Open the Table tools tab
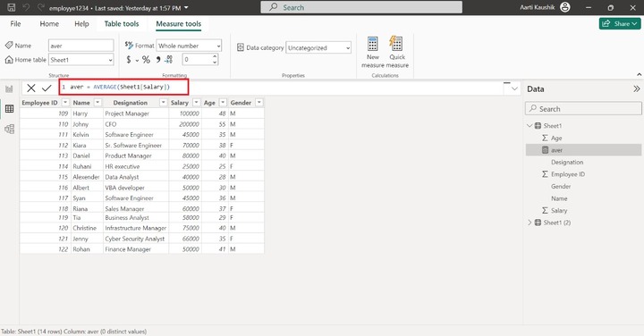644x336 pixels. pyautogui.click(x=122, y=24)
